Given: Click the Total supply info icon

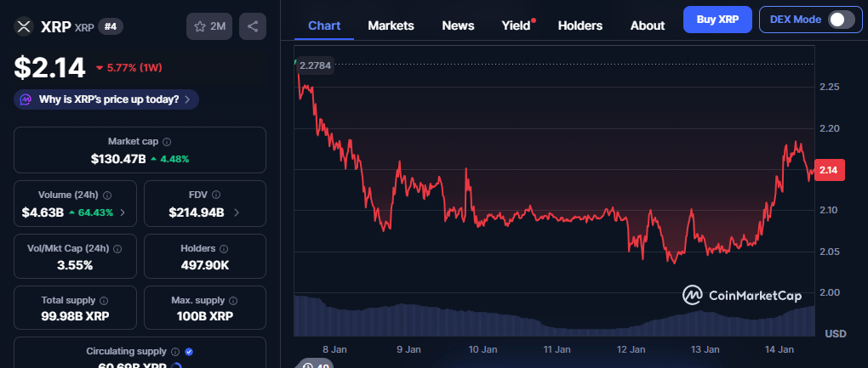Looking at the screenshot, I should pyautogui.click(x=104, y=301).
